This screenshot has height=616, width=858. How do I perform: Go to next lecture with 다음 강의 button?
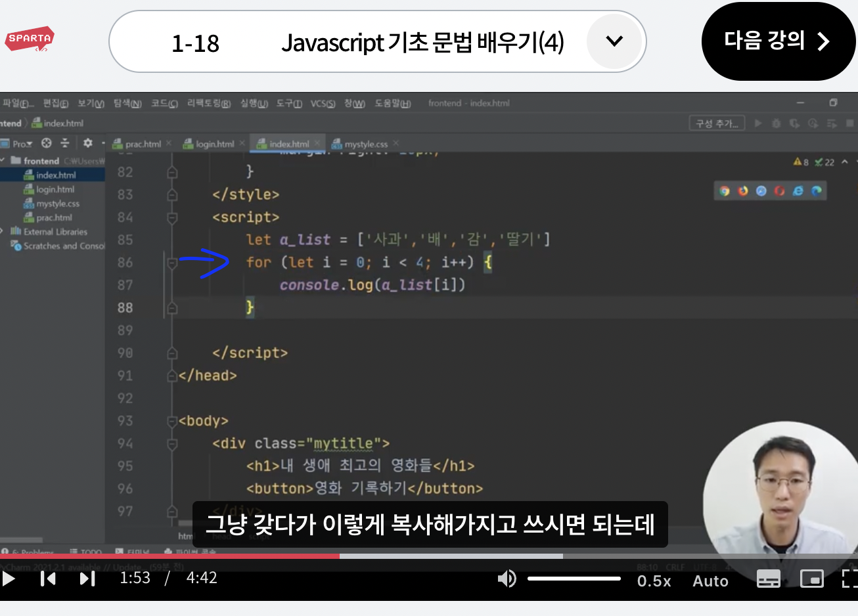(x=778, y=41)
